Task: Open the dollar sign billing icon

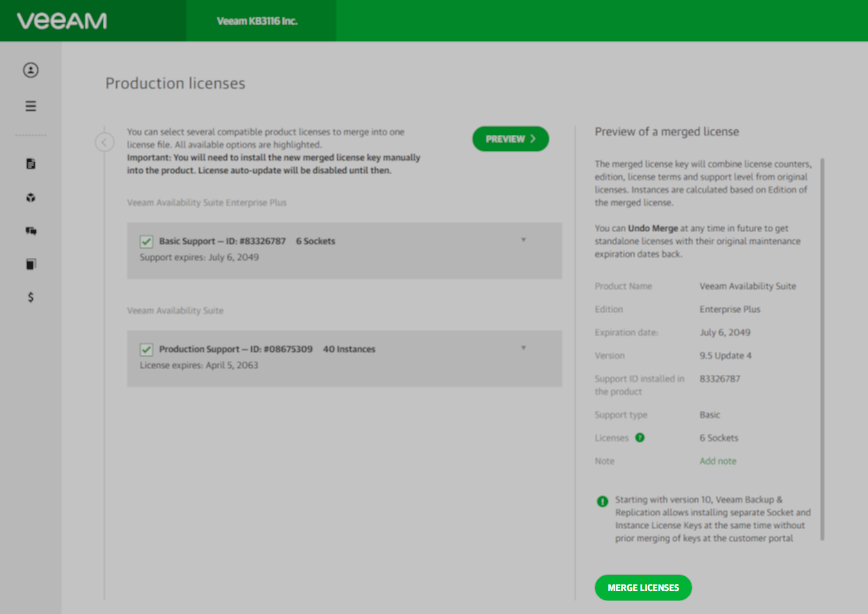Action: pyautogui.click(x=31, y=297)
